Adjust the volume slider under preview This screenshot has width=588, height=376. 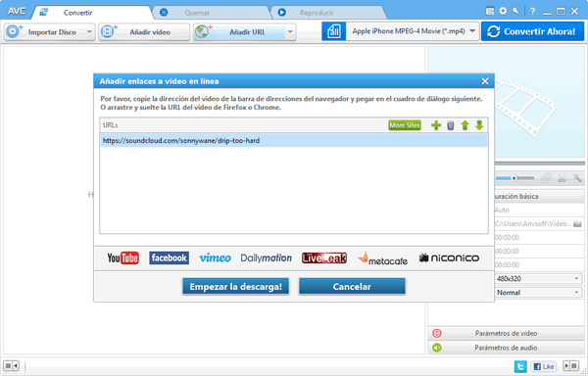[514, 178]
